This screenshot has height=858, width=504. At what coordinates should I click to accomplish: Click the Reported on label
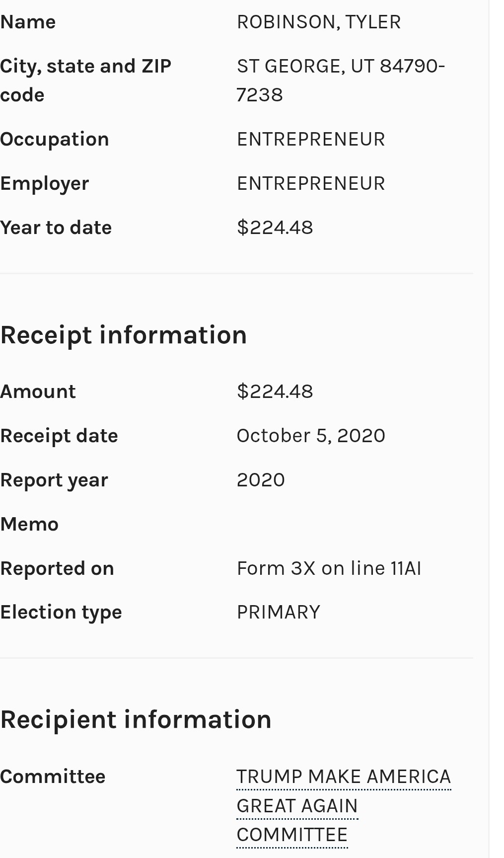tap(57, 569)
